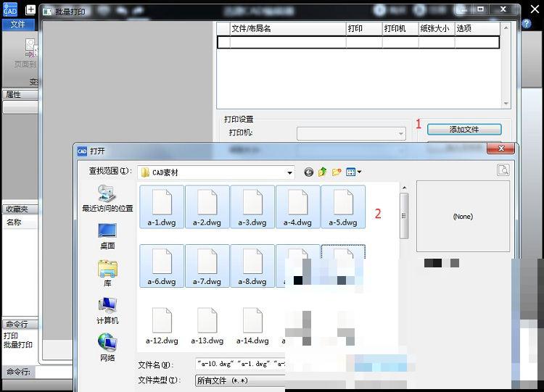Screen dimensions: 544x392
Task: Select file a-4.dwg
Action: pyautogui.click(x=297, y=207)
